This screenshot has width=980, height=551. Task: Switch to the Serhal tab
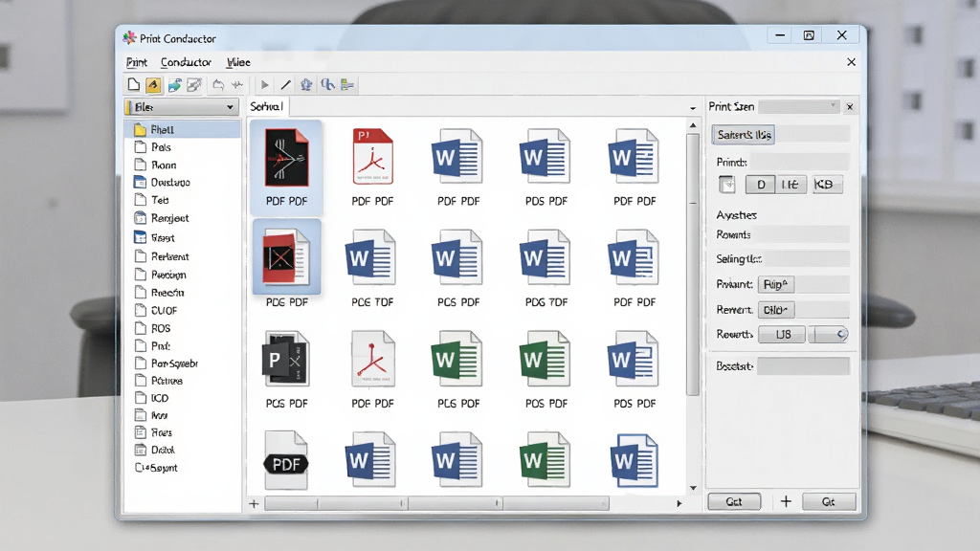[x=267, y=107]
